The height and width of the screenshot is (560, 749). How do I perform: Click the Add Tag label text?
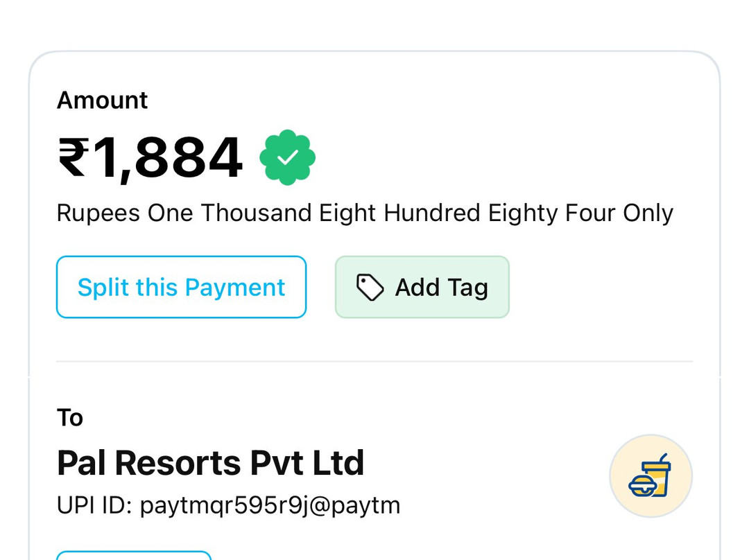[442, 287]
